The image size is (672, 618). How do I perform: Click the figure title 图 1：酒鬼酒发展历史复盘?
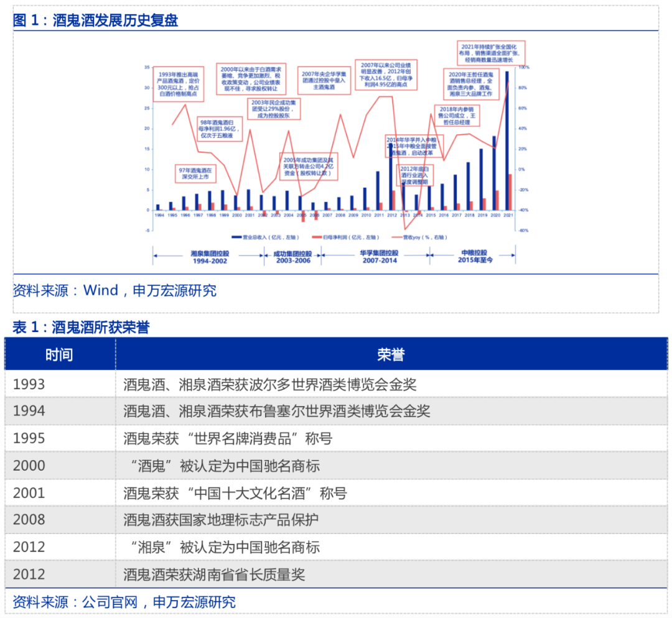point(96,20)
